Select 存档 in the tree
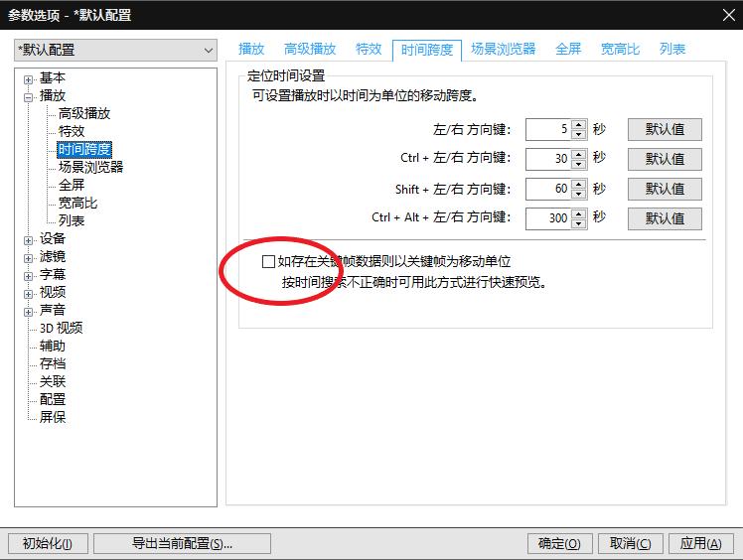The width and height of the screenshot is (743, 560). point(52,363)
